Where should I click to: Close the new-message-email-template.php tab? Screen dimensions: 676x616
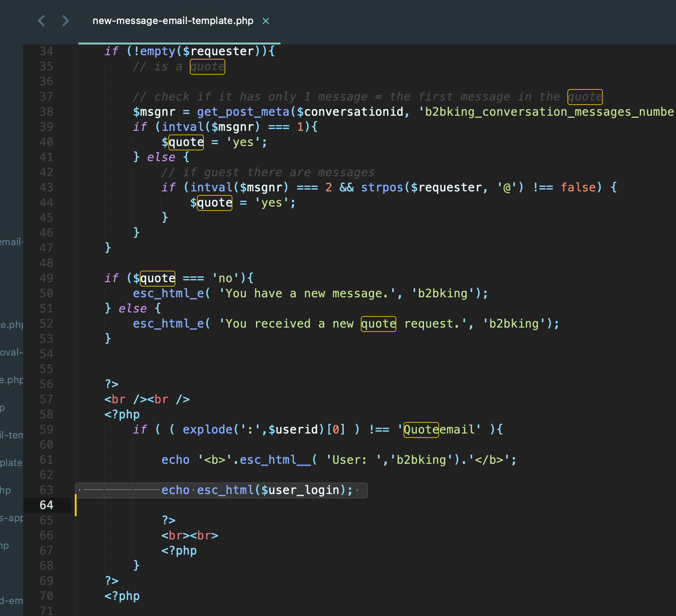click(x=266, y=21)
